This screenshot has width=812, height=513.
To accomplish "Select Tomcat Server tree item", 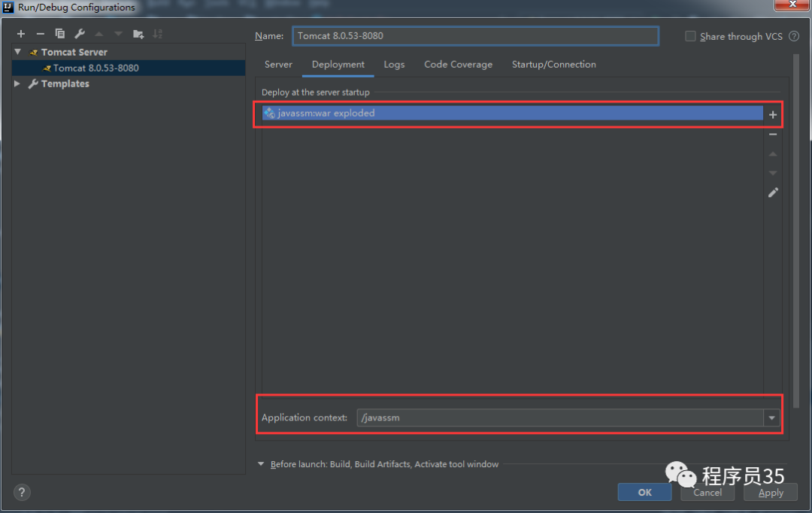I will 74,52.
